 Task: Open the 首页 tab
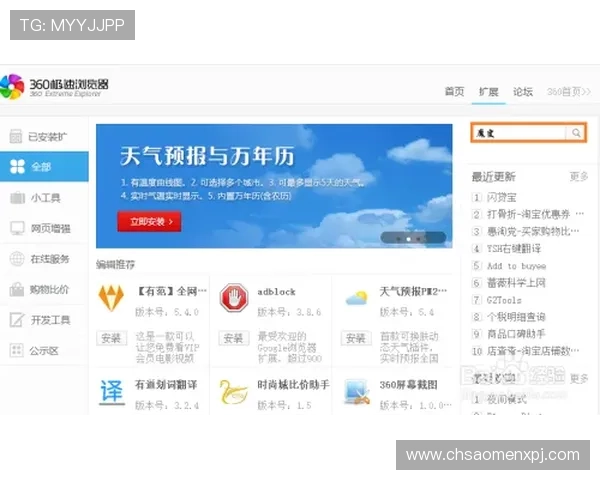[454, 91]
